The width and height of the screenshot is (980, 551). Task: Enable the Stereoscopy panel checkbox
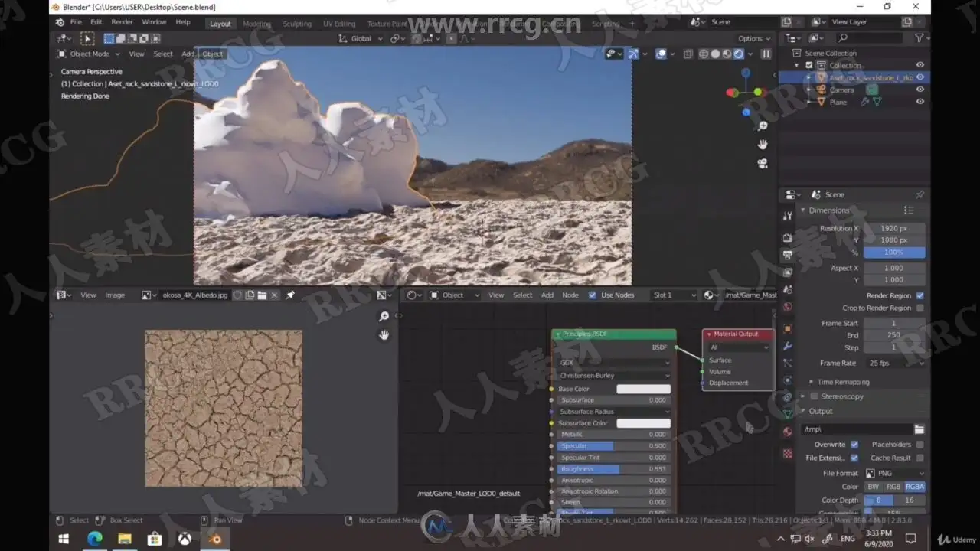coord(813,396)
